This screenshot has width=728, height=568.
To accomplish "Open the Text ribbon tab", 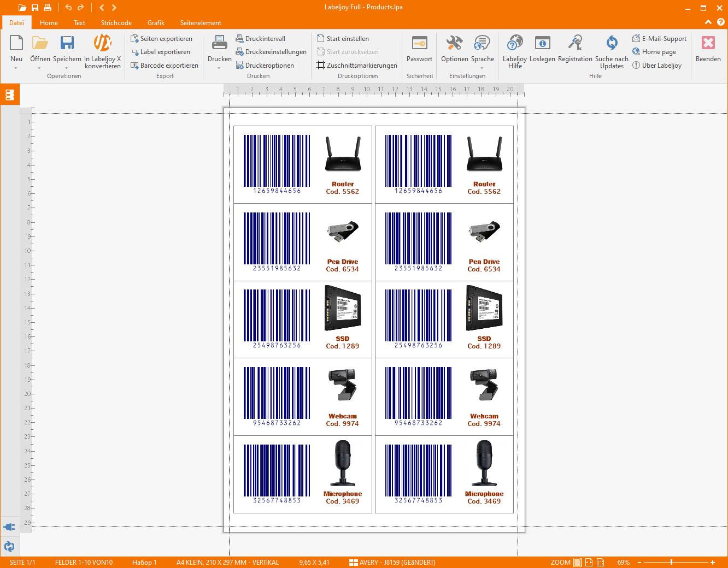I will point(79,22).
